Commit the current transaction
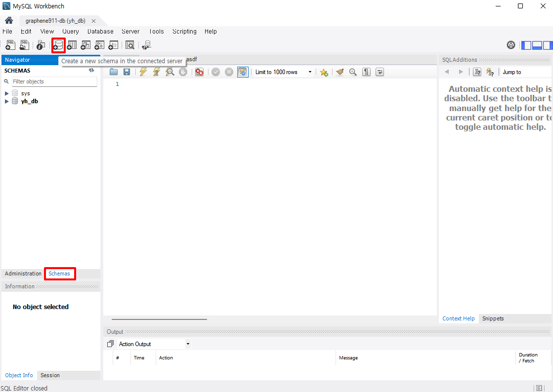This screenshot has height=392, width=553. pos(216,72)
